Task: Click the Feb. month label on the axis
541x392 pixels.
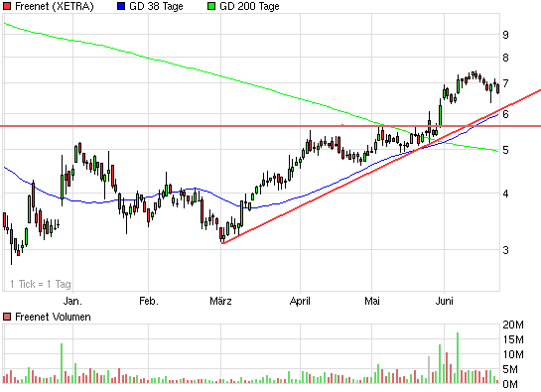Action: [x=149, y=301]
